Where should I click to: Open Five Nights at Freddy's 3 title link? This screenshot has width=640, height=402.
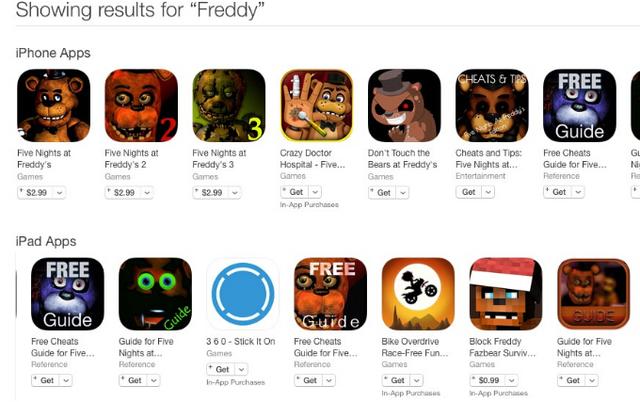coord(220,159)
